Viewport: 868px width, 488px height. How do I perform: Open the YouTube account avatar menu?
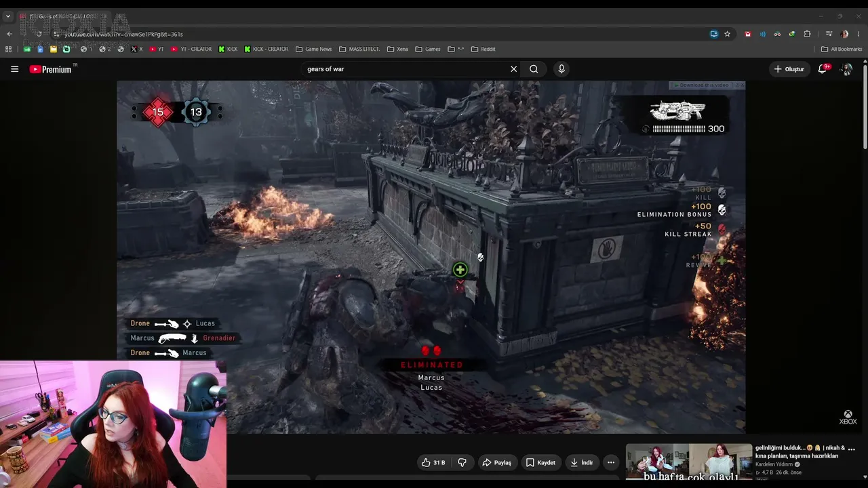pyautogui.click(x=846, y=69)
